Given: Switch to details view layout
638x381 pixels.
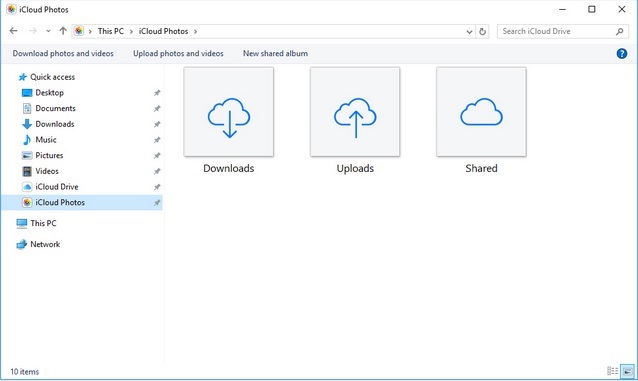Looking at the screenshot, I should 612,371.
